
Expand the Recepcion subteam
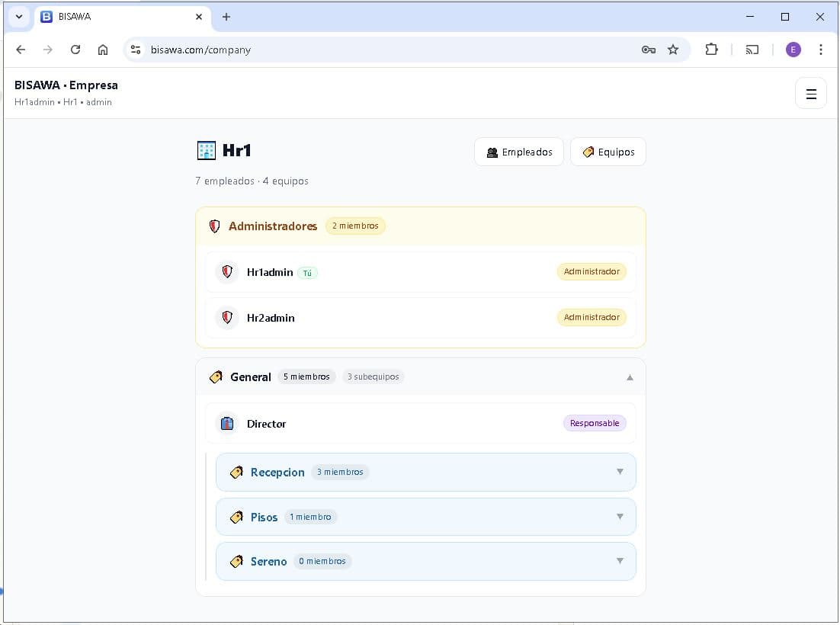tap(620, 472)
